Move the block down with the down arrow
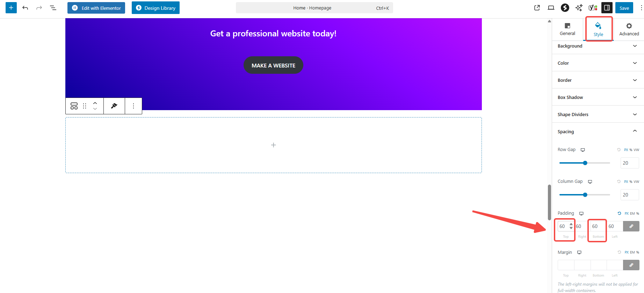644x293 pixels. (95, 109)
